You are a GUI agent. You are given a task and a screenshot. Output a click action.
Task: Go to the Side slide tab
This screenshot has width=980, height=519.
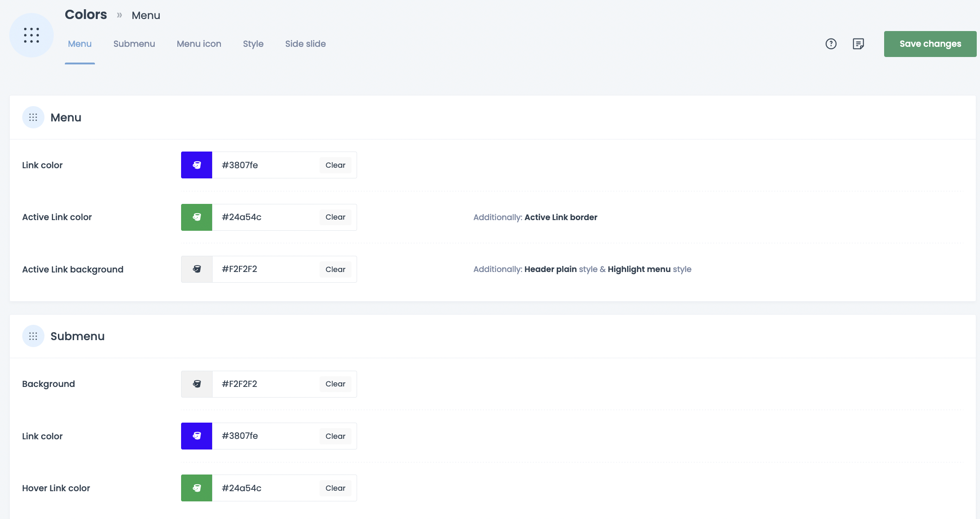tap(306, 44)
